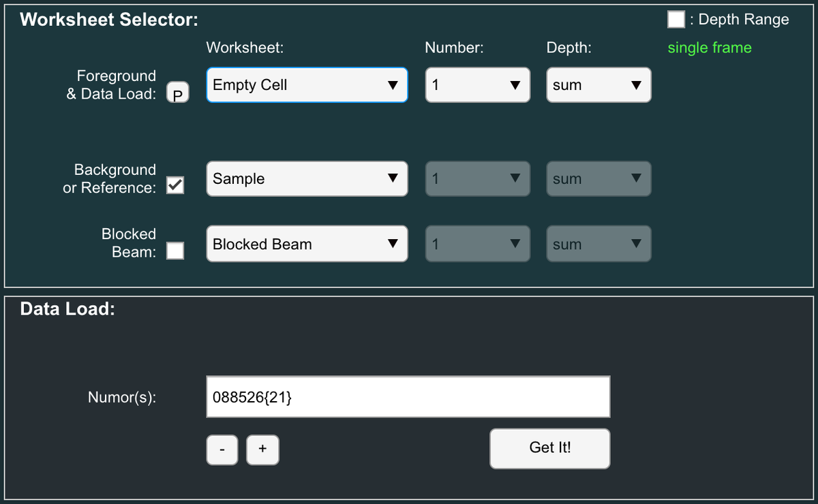The width and height of the screenshot is (818, 504).
Task: Open the foreground Number dropdown
Action: coord(477,85)
